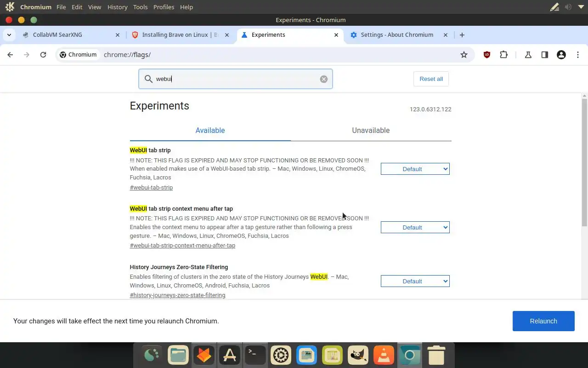Image resolution: width=588 pixels, height=368 pixels.
Task: Open the File menu
Action: (x=61, y=7)
